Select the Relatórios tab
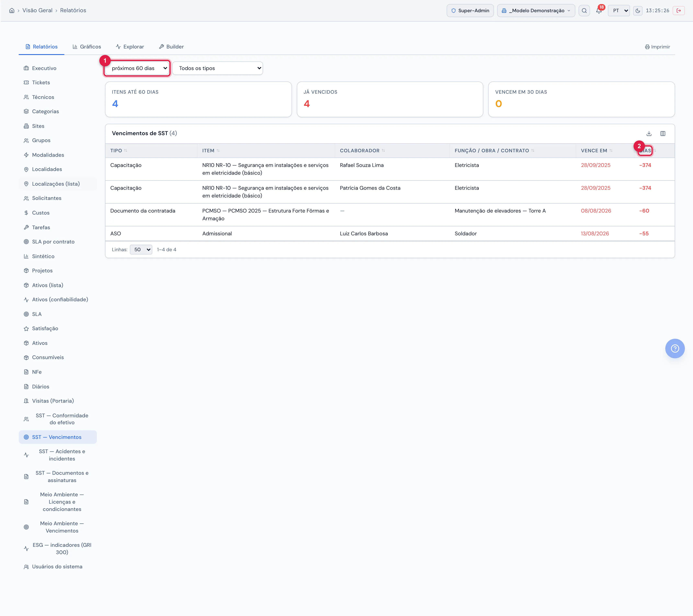693x616 pixels. 42,47
